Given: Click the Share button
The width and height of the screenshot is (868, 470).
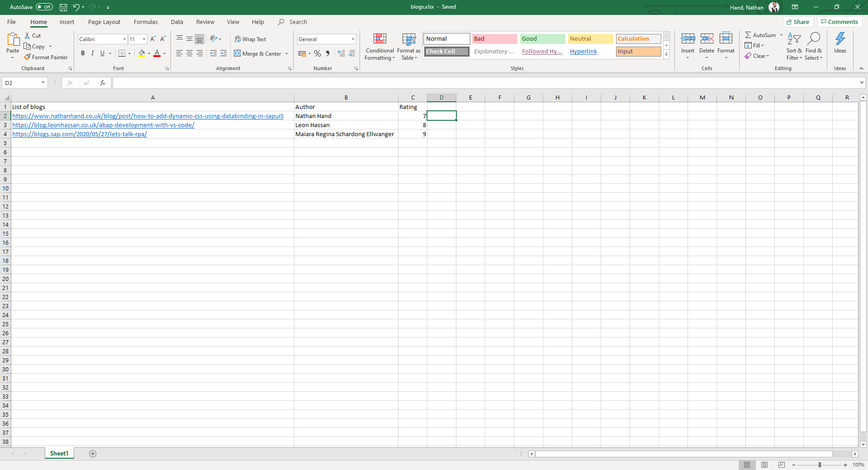Looking at the screenshot, I should click(x=798, y=22).
